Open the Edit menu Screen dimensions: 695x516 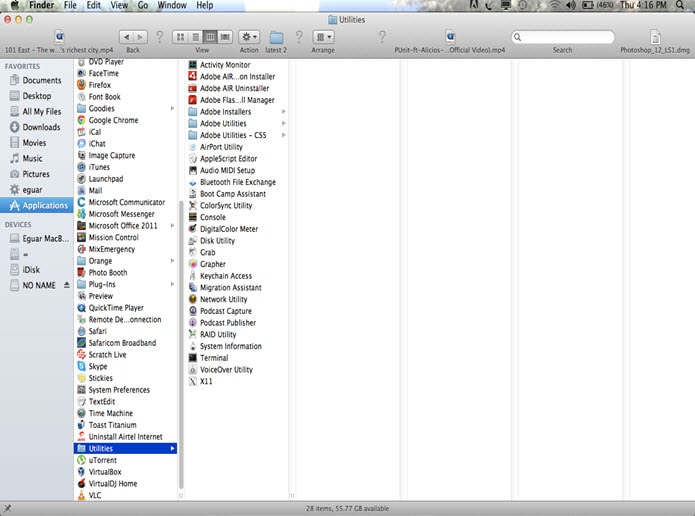point(94,5)
